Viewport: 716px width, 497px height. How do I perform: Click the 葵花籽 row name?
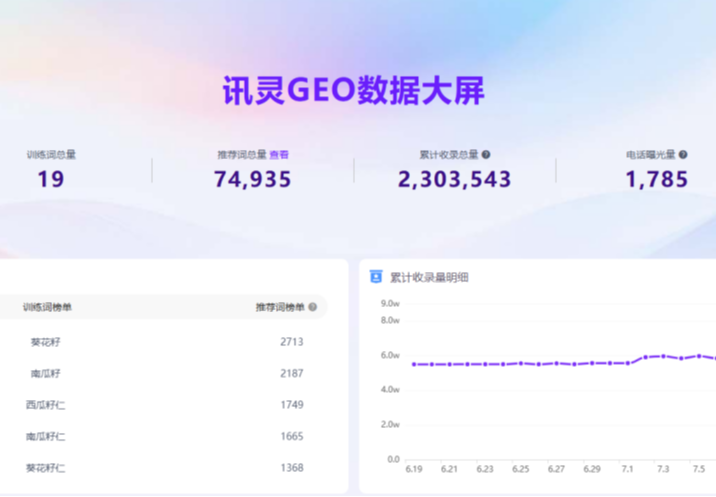(45, 342)
